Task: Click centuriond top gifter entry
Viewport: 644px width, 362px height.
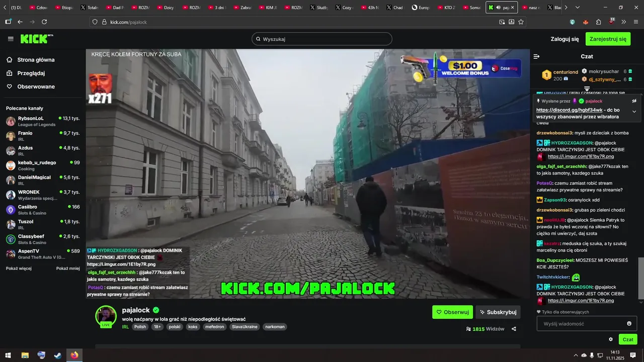Action: pos(560,75)
